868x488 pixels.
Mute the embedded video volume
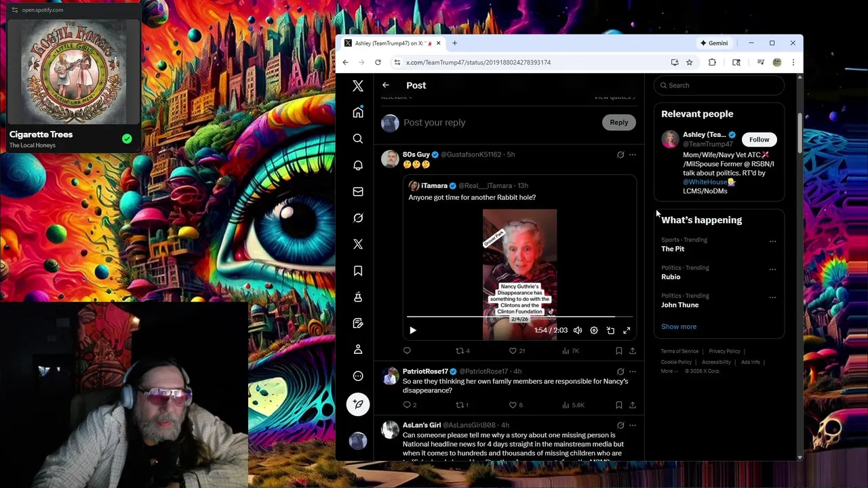[x=578, y=330]
